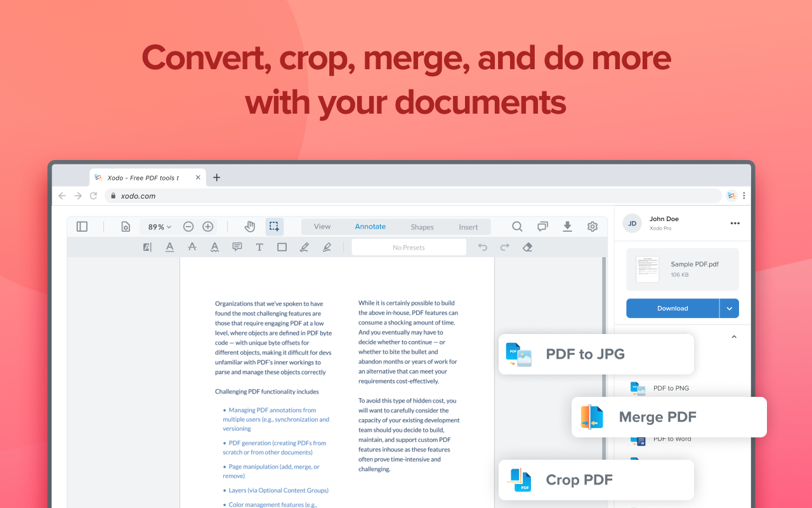Screen dimensions: 812x508
Task: Click 'Layers (via Optional Content Groups)' bullet
Action: (275, 490)
